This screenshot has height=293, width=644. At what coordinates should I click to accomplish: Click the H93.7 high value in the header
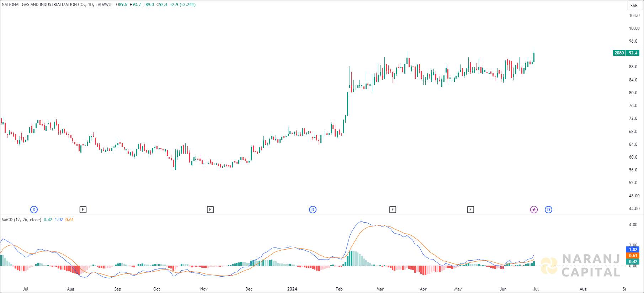pos(135,5)
